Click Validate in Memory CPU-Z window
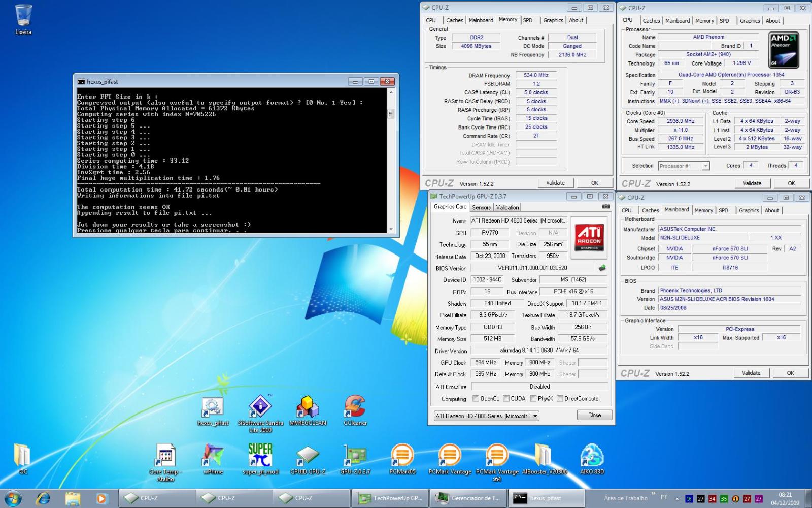 [555, 183]
